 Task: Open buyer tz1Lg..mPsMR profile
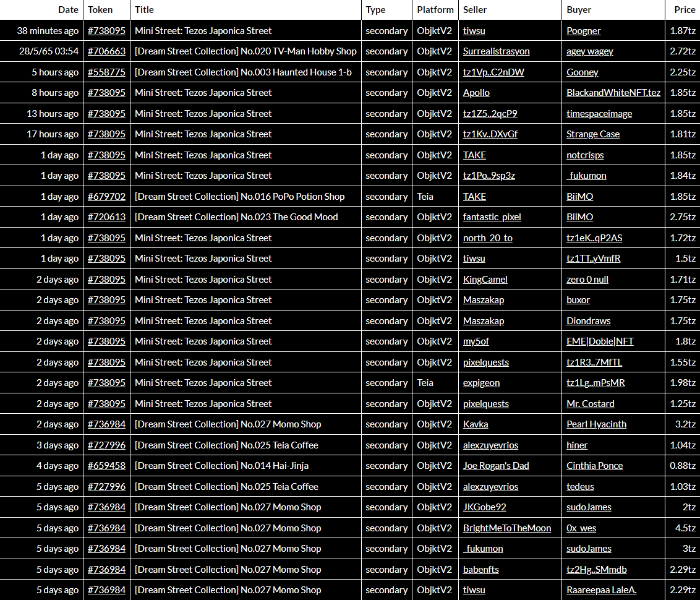click(595, 383)
